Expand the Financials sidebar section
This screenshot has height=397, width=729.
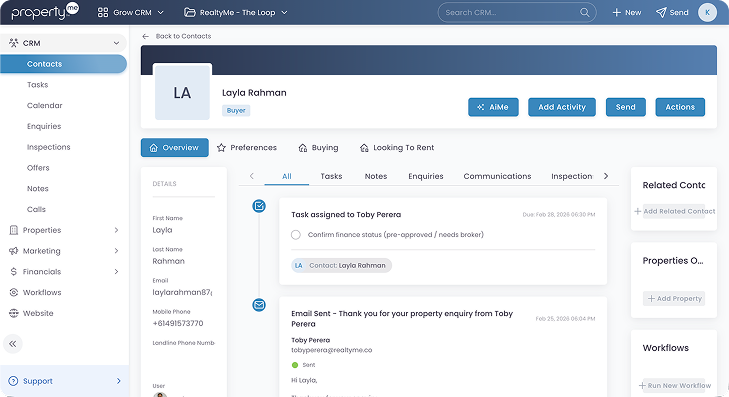[116, 271]
